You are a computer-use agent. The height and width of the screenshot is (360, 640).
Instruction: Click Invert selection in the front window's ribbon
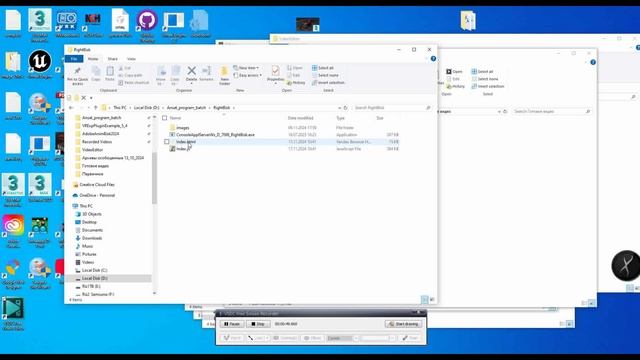click(x=329, y=83)
